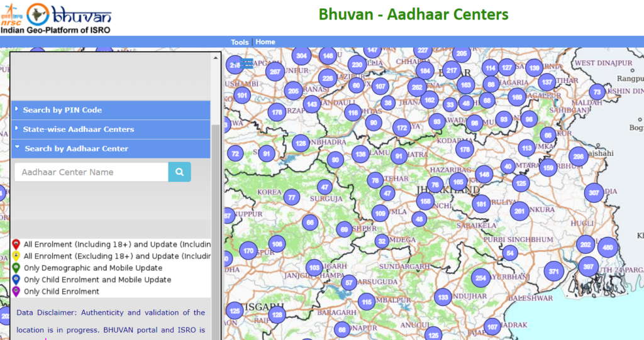
Task: Click 'Only Child Enrolment and Mobile Update' text
Action: (x=97, y=280)
